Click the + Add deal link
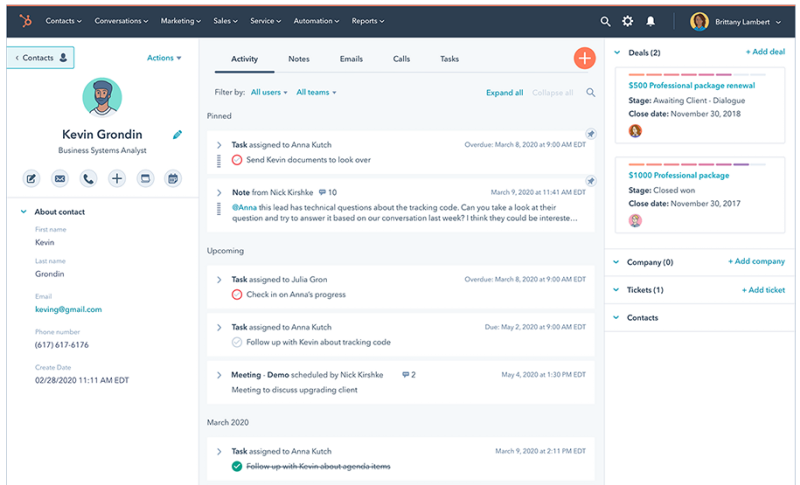The image size is (800, 485). (765, 52)
